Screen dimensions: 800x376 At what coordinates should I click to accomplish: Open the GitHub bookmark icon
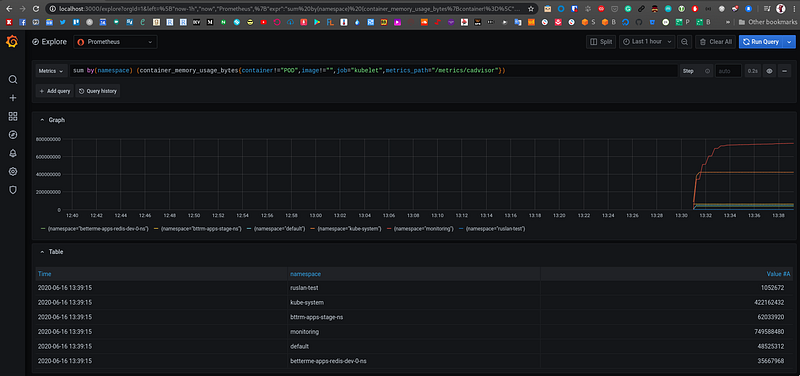pos(639,22)
